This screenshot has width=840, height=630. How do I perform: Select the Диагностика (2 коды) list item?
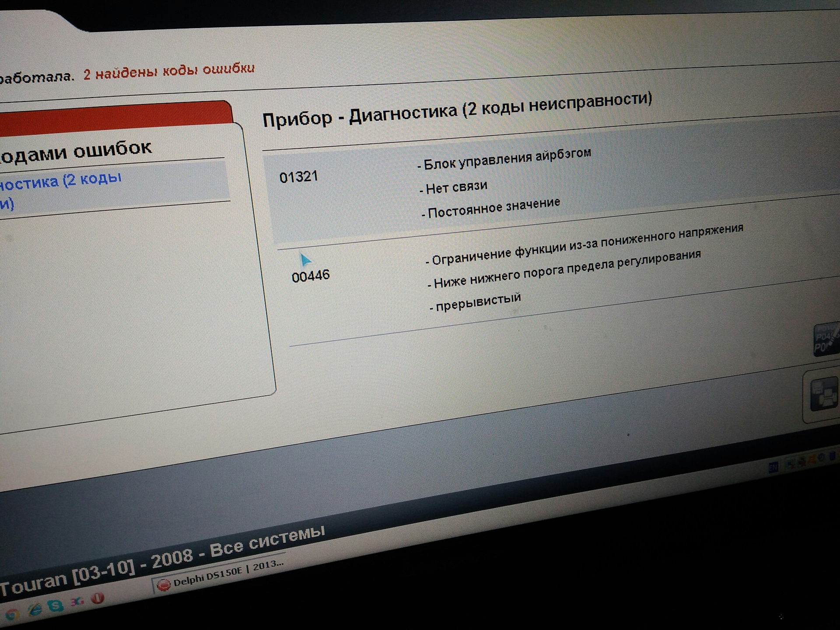(115, 187)
